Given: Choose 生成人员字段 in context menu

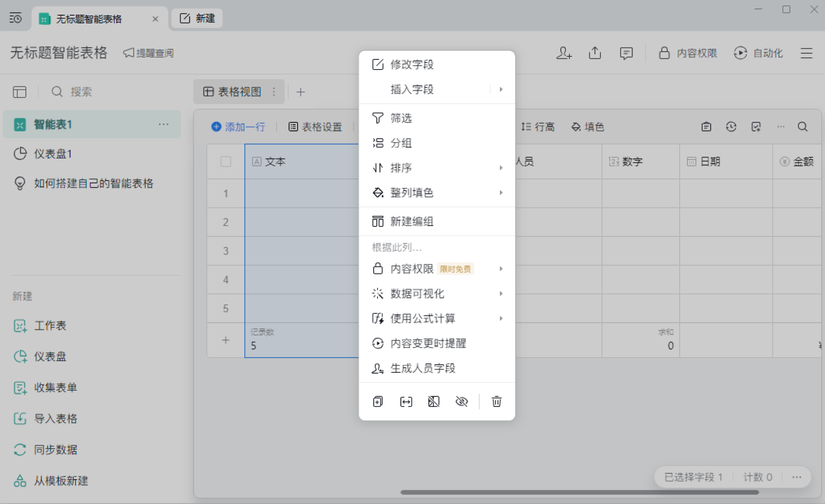Looking at the screenshot, I should click(x=437, y=368).
